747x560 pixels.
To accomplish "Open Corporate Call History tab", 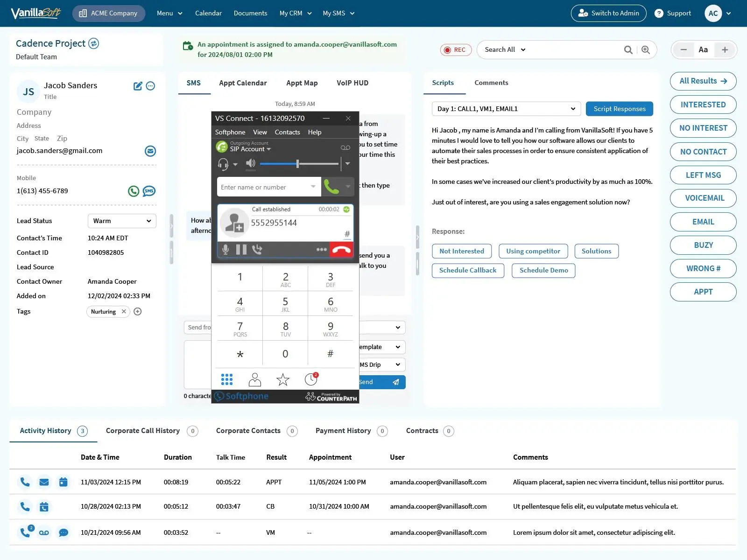I will click(152, 431).
